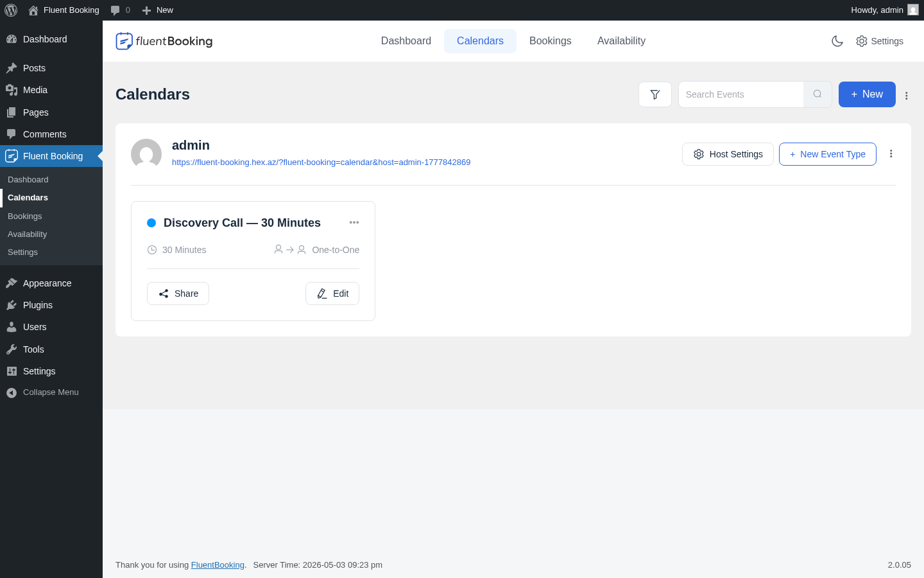
Task: Open Host Settings
Action: 728,154
